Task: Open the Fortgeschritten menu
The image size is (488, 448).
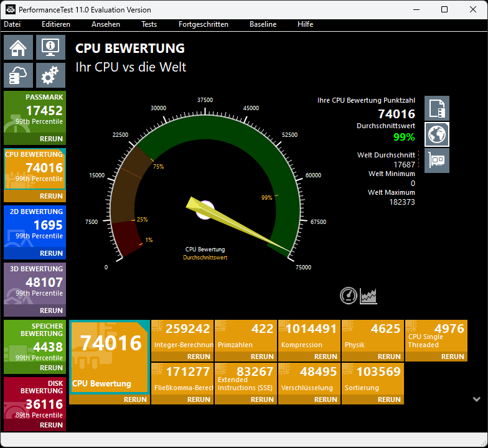Action: click(204, 24)
